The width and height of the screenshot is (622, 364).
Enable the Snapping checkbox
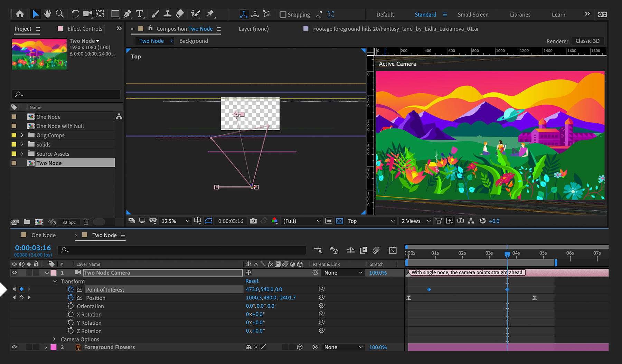[283, 15]
